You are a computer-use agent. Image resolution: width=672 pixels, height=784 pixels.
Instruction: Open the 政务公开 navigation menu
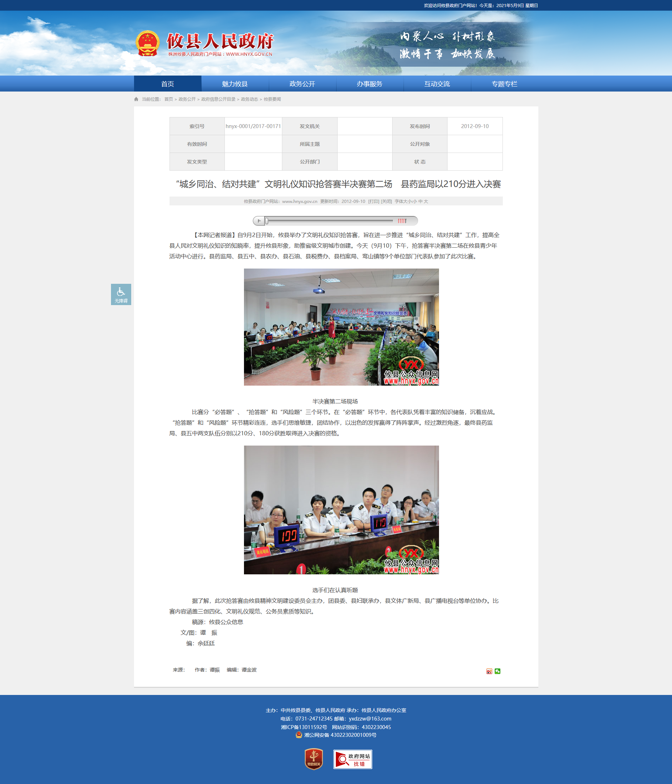tap(302, 84)
